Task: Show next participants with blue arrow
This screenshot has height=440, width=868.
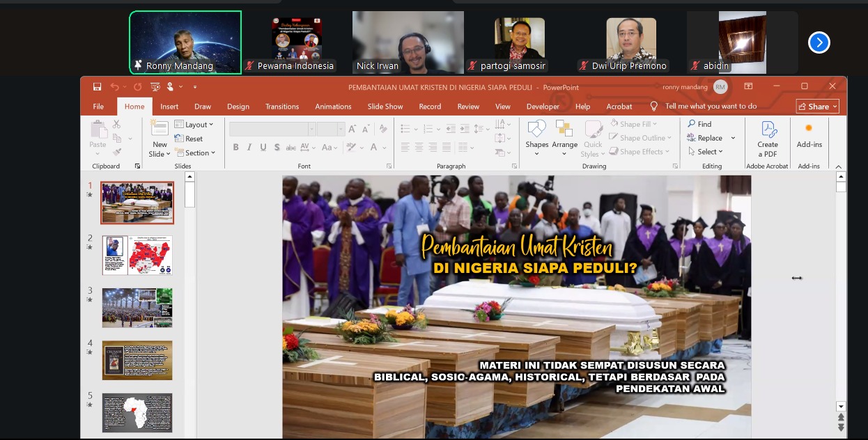Action: coord(819,42)
